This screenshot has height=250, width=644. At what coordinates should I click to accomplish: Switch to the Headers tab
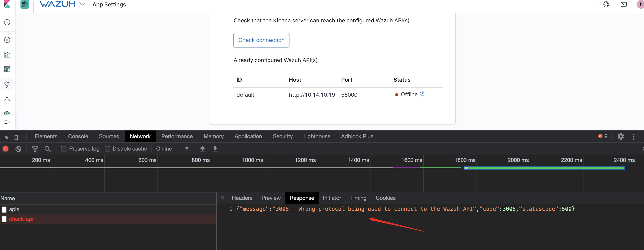click(241, 198)
